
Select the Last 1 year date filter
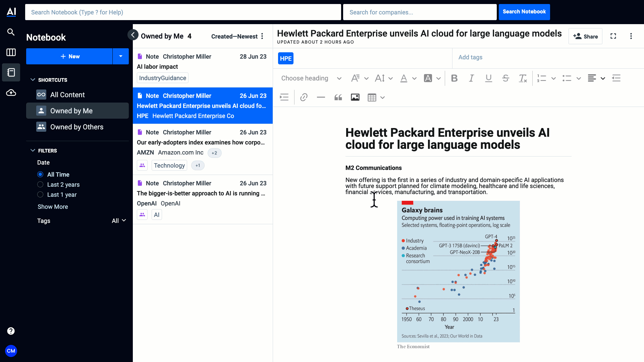tap(40, 195)
